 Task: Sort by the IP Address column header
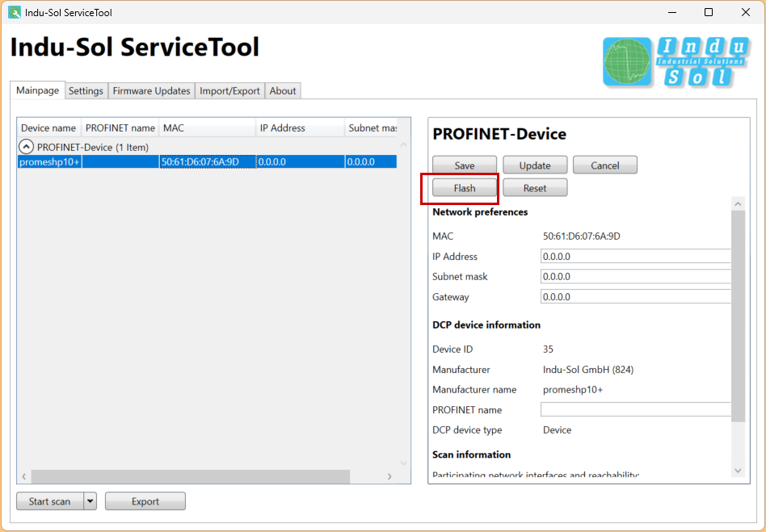pos(300,128)
